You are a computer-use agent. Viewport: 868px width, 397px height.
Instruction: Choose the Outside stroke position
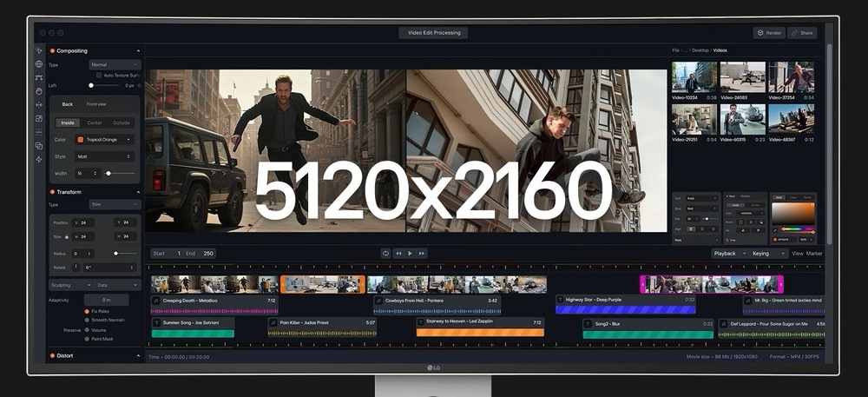[122, 122]
